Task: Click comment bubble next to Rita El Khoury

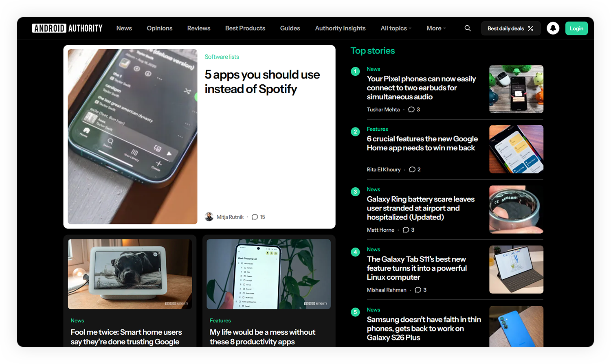Action: pyautogui.click(x=412, y=169)
